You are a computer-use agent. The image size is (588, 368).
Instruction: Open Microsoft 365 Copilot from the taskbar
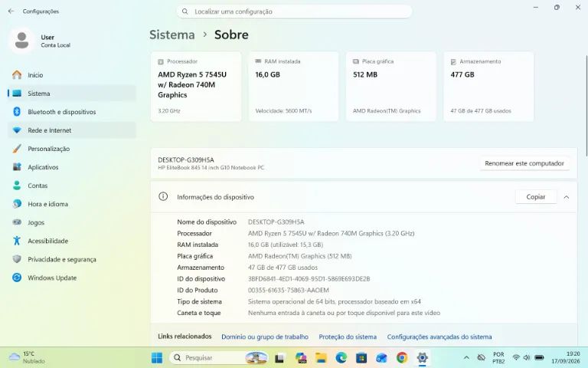[x=301, y=358]
